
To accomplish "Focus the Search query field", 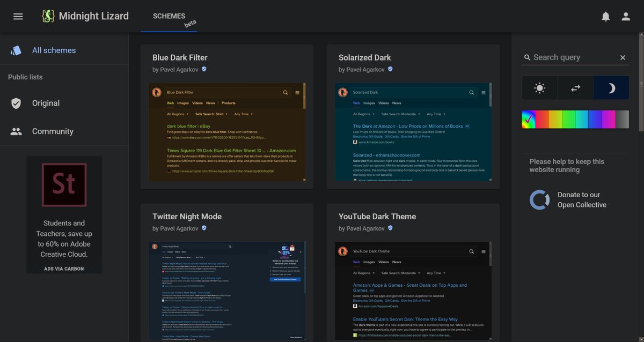I will 575,57.
